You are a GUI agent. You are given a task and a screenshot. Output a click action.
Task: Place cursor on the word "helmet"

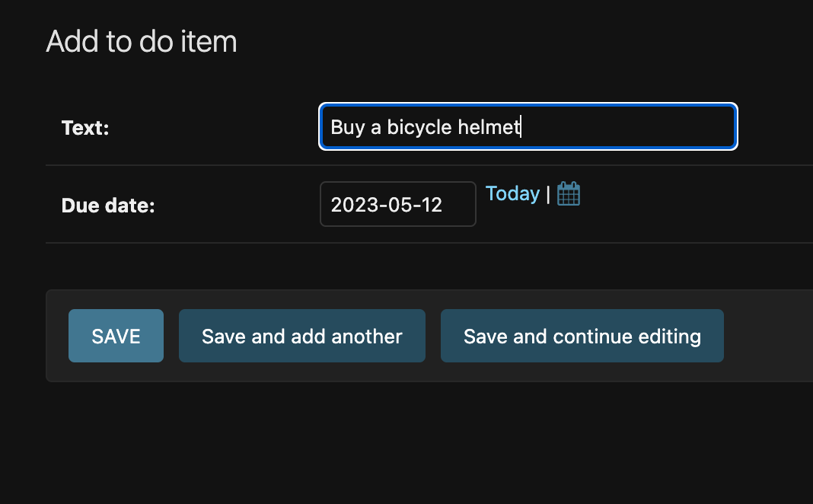tap(488, 127)
